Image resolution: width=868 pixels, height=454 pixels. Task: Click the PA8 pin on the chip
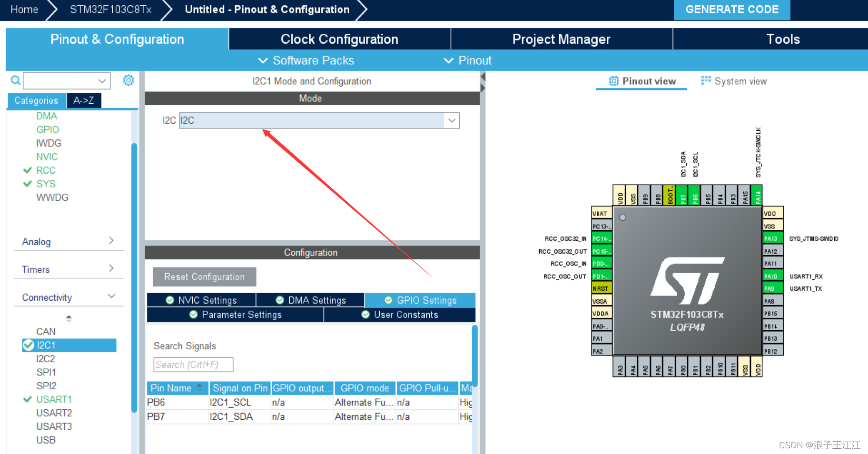click(x=773, y=301)
